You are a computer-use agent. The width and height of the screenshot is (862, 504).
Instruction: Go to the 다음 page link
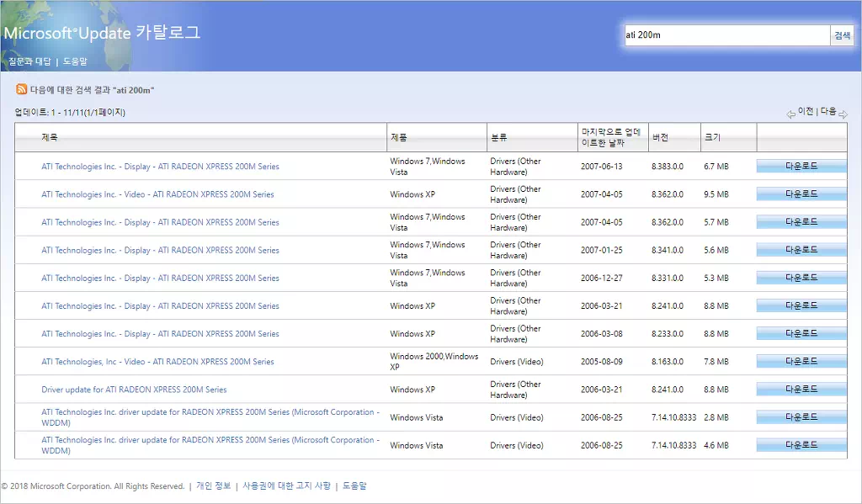828,112
